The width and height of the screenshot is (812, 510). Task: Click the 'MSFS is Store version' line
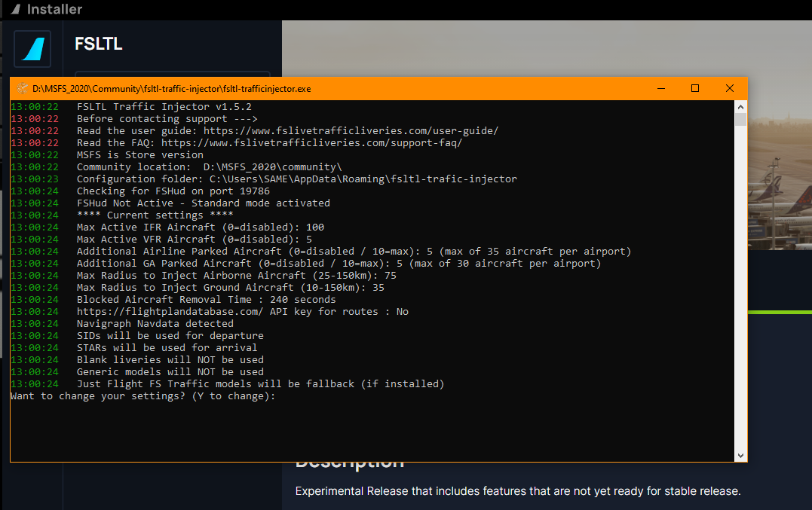tap(139, 154)
